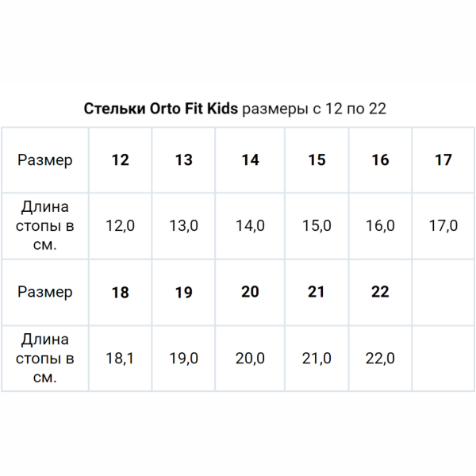Click the bold size 19 cell
The image size is (476, 476).
(x=183, y=293)
